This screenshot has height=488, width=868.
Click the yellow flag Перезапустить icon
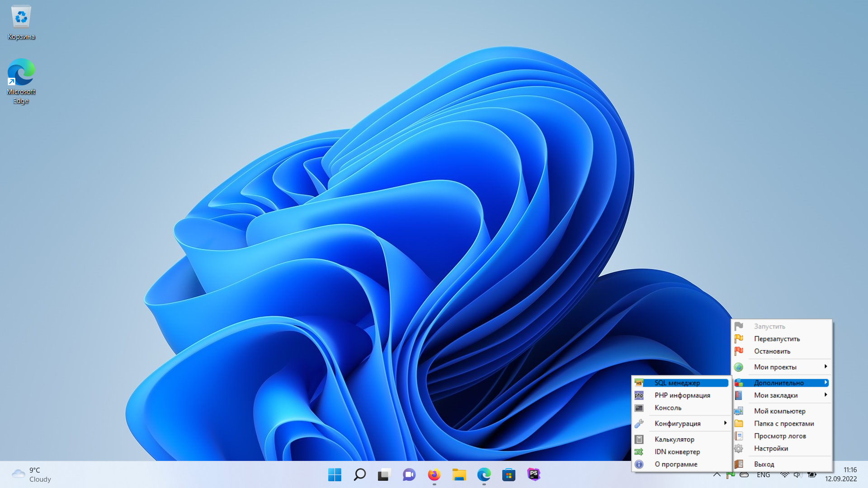tap(739, 338)
